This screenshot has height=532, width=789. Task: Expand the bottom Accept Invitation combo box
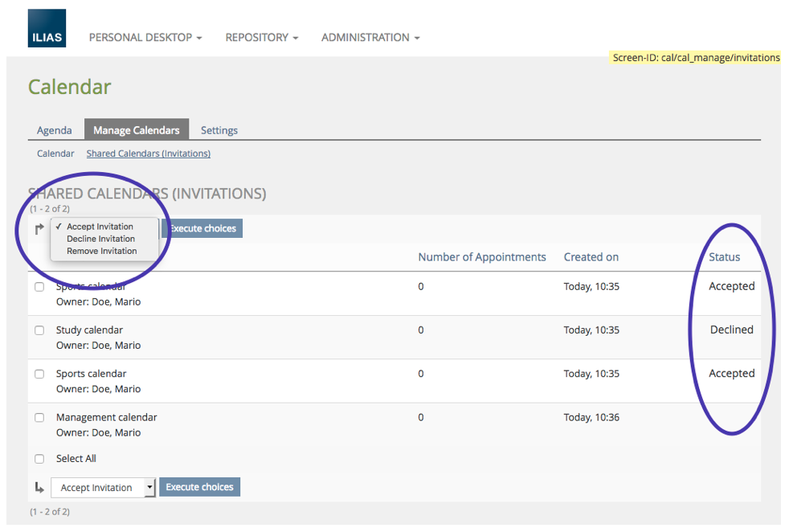click(x=103, y=488)
